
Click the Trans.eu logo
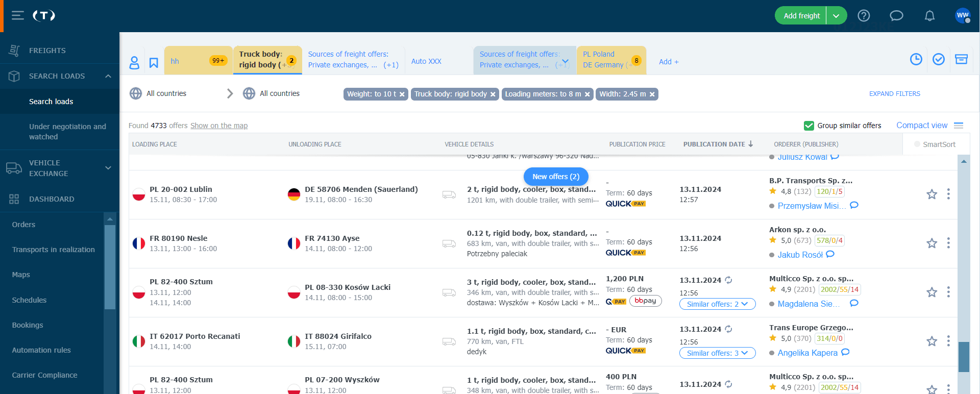click(44, 16)
